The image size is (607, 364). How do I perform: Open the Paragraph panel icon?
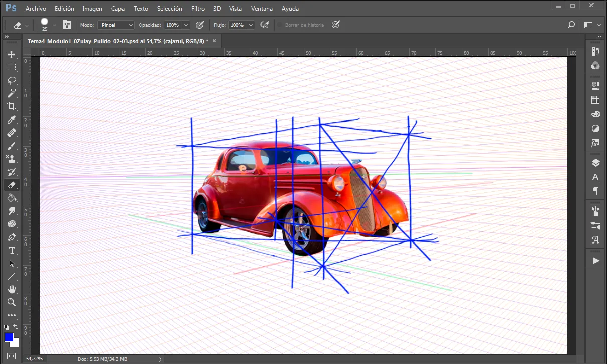click(x=596, y=191)
